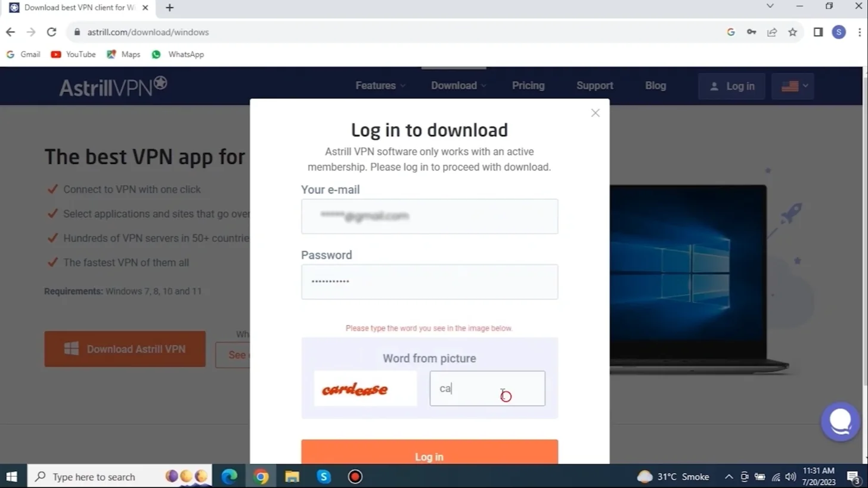Open Skype from taskbar
The height and width of the screenshot is (488, 868).
tap(324, 477)
